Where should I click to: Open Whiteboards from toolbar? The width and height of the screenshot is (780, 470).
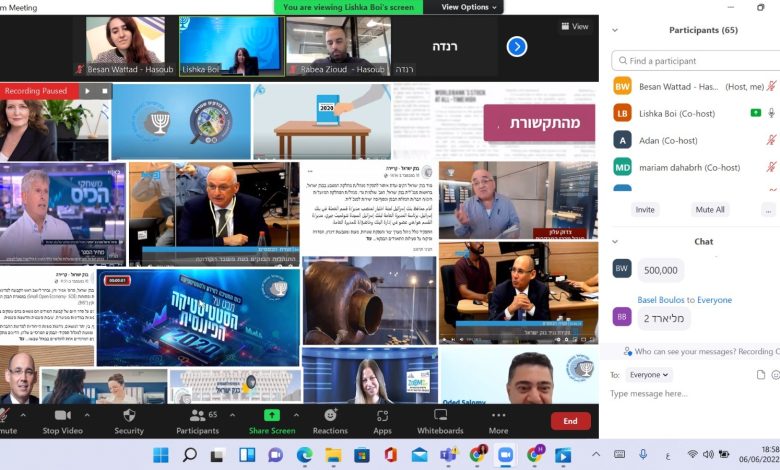[x=440, y=422]
